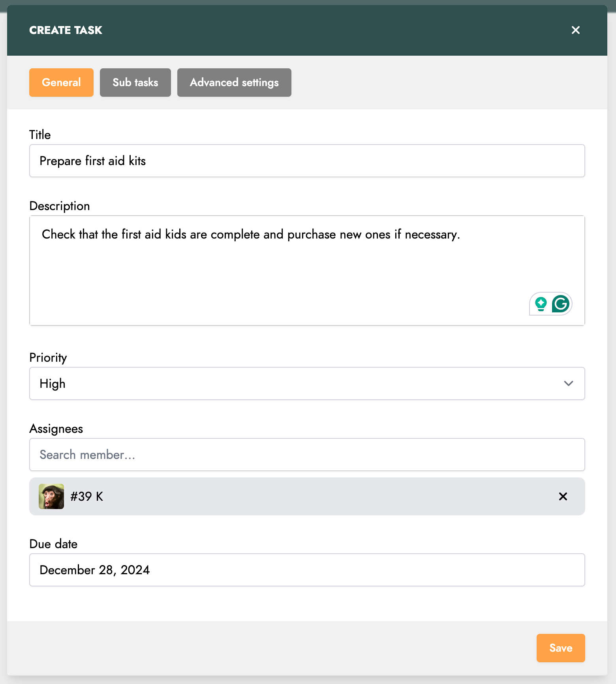Click the #39 K assignee name
Screen dimensions: 616x684
pos(87,496)
